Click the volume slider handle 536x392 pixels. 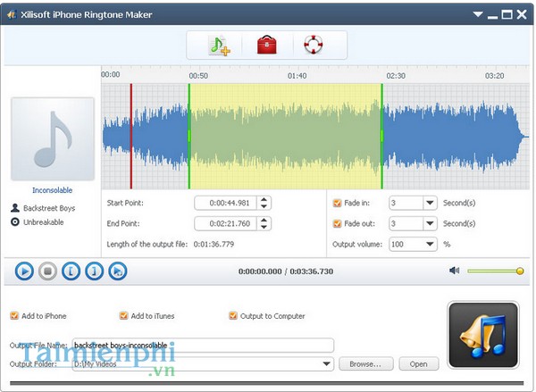(x=520, y=271)
